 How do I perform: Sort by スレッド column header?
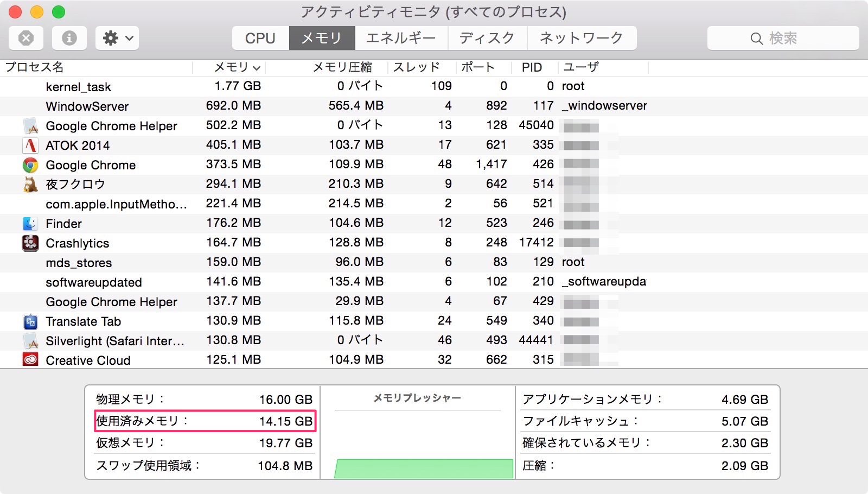[x=417, y=67]
